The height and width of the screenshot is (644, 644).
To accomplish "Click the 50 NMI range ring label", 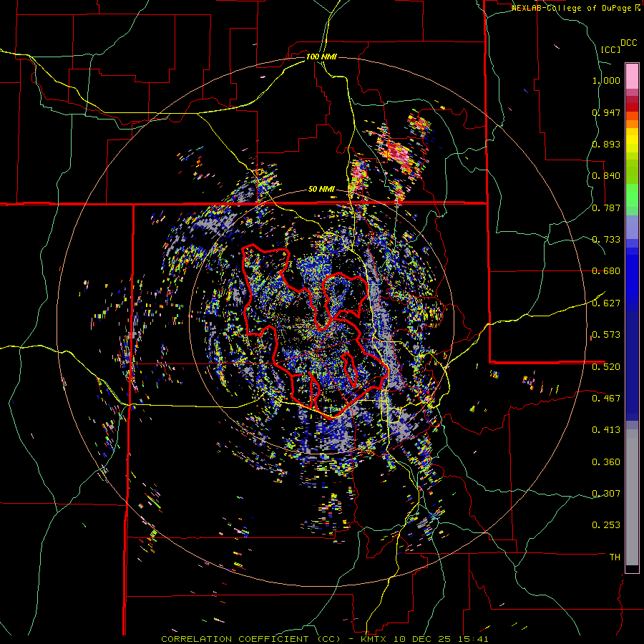I will coord(321,190).
